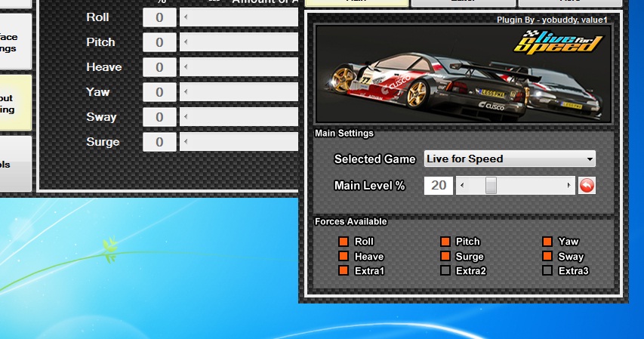Click the Live for Speed banner image
Viewport: 644px width, 339px height.
click(464, 75)
